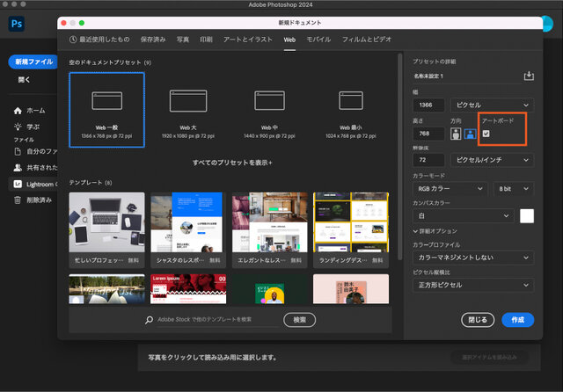Click the user avatar behind the dialog

coord(547,24)
